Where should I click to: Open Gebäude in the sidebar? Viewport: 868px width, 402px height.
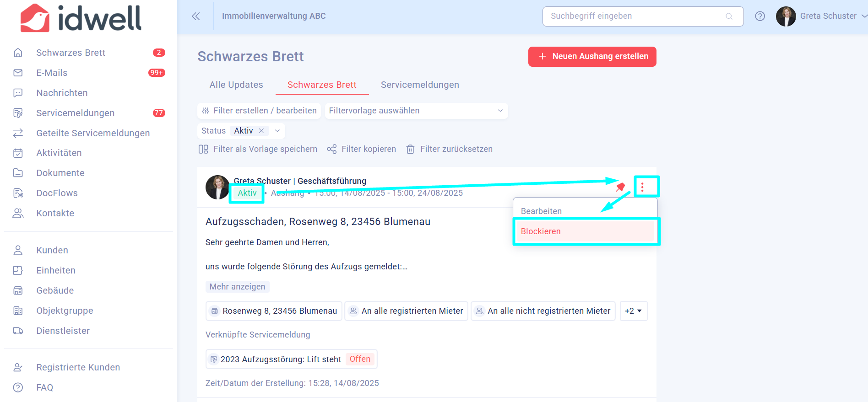55,290
